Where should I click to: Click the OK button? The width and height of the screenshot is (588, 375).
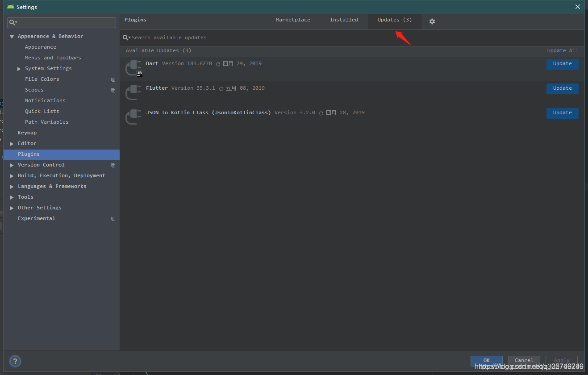pyautogui.click(x=487, y=361)
